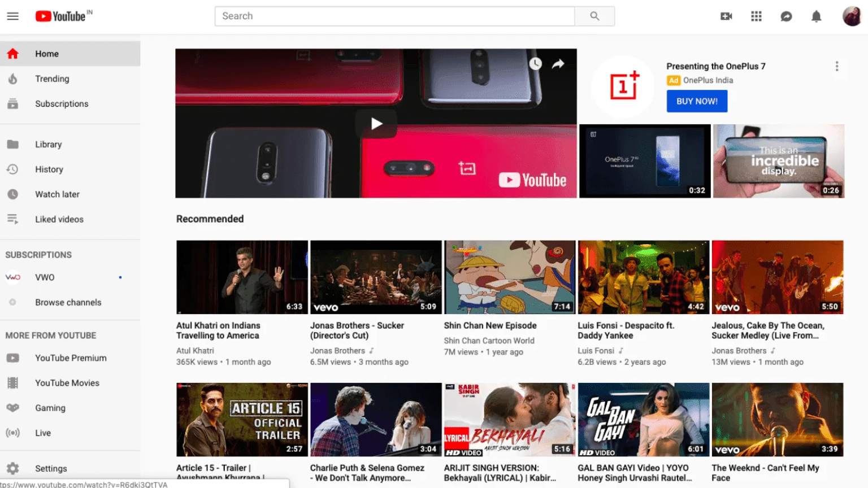
Task: Click the YouTube logo
Action: [61, 16]
